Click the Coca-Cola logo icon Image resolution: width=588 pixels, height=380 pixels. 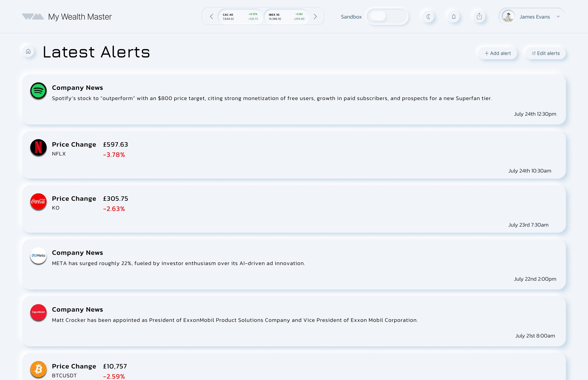pyautogui.click(x=38, y=201)
